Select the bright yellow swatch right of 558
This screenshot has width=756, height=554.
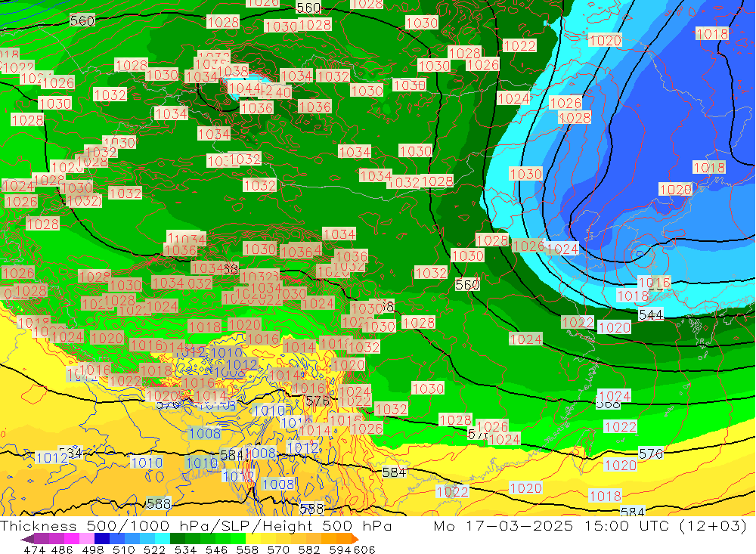(253, 539)
